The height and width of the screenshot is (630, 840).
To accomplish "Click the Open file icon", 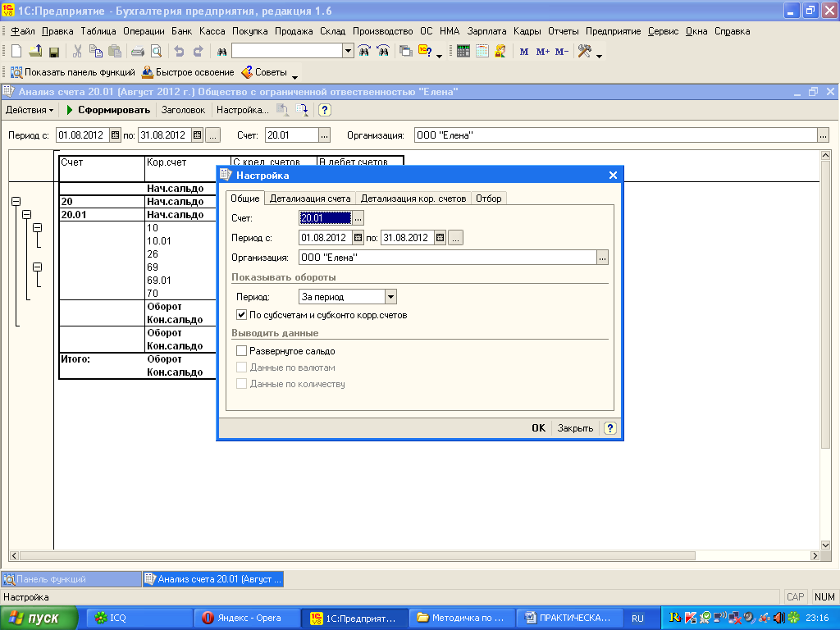I will pyautogui.click(x=35, y=52).
